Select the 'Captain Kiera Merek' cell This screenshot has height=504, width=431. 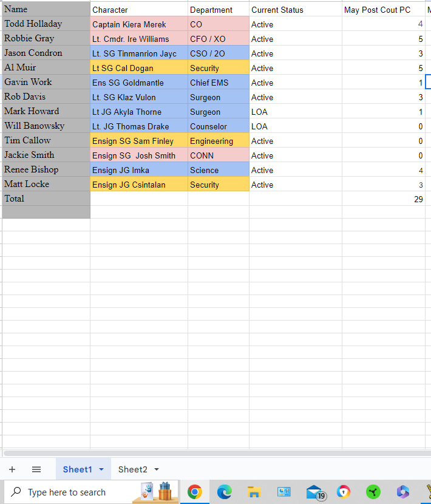click(x=138, y=24)
